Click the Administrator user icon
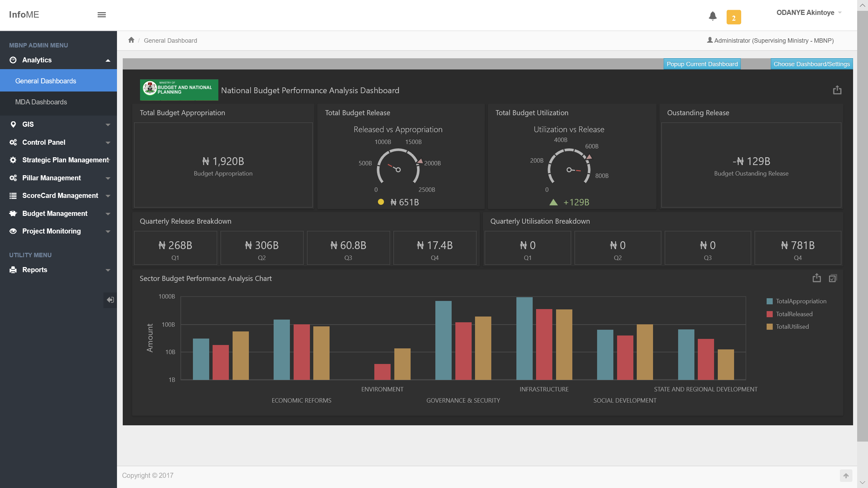The image size is (868, 488). tap(710, 40)
